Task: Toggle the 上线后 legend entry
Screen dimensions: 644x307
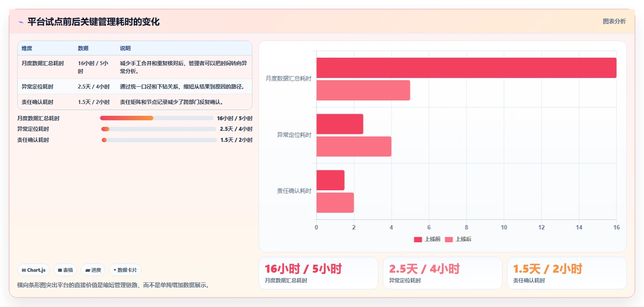Action: (458, 239)
